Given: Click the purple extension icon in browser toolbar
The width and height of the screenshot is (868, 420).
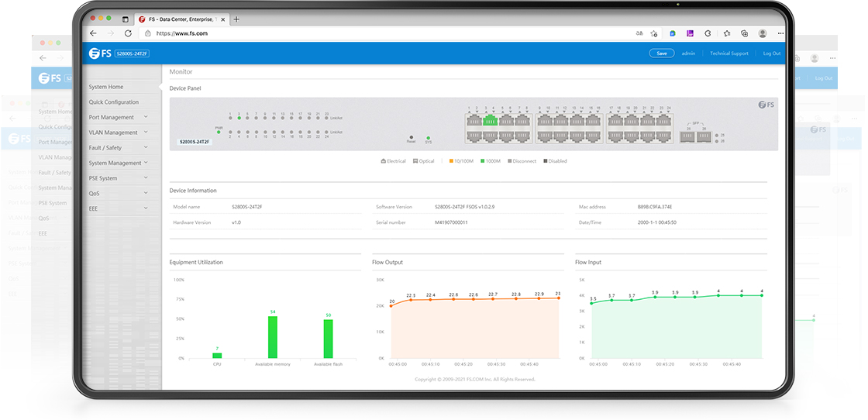Looking at the screenshot, I should pos(690,33).
